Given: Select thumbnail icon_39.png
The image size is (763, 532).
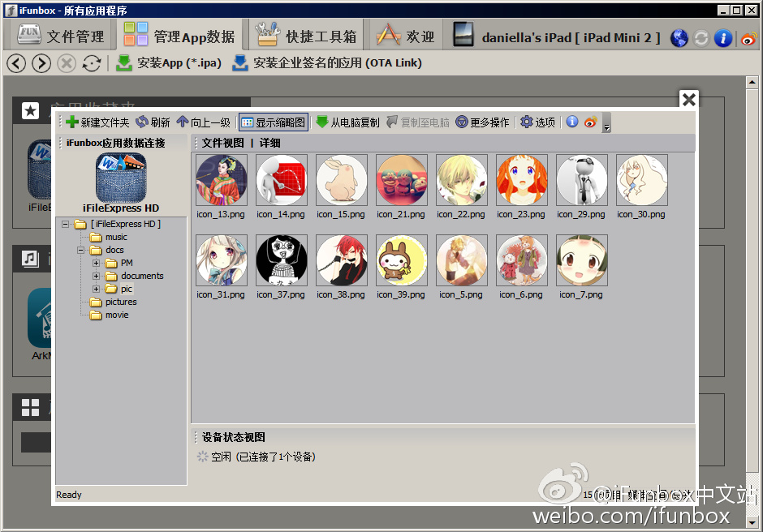Looking at the screenshot, I should 402,260.
